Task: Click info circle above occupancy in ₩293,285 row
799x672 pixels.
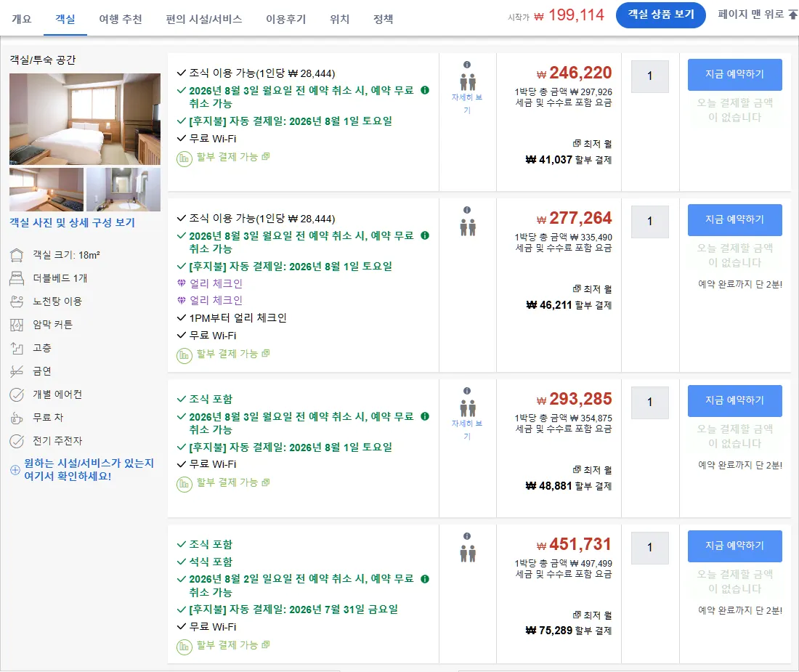Action: 467,391
